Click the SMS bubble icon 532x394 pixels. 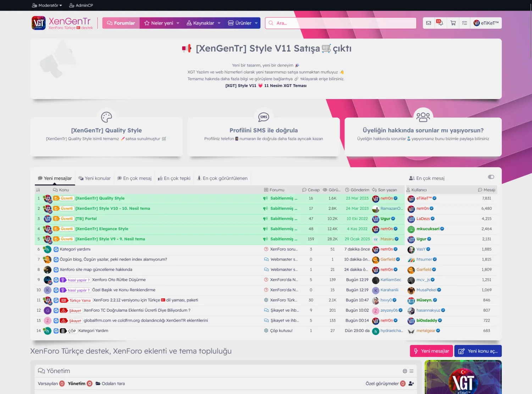tap(264, 117)
